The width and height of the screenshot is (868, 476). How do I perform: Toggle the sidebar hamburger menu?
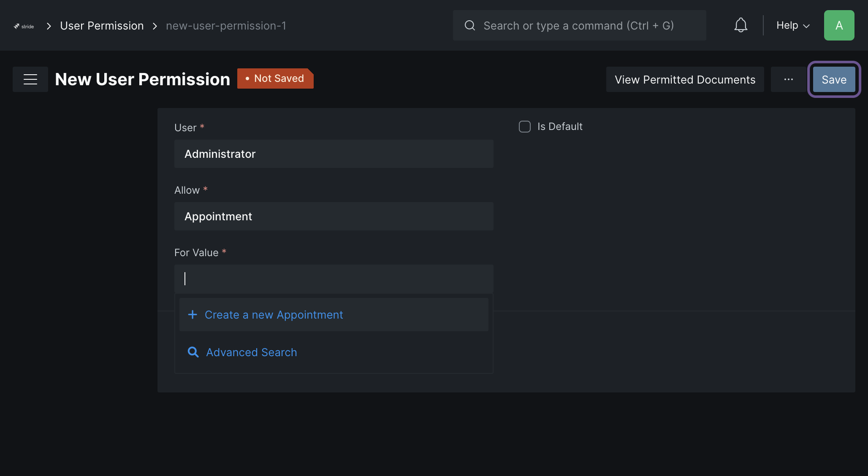[30, 79]
